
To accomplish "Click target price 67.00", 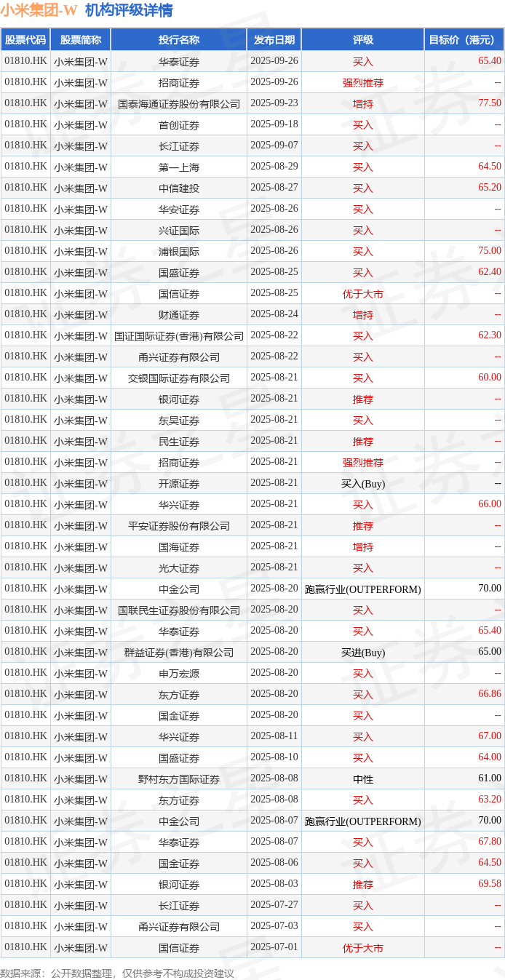I will coord(490,736).
